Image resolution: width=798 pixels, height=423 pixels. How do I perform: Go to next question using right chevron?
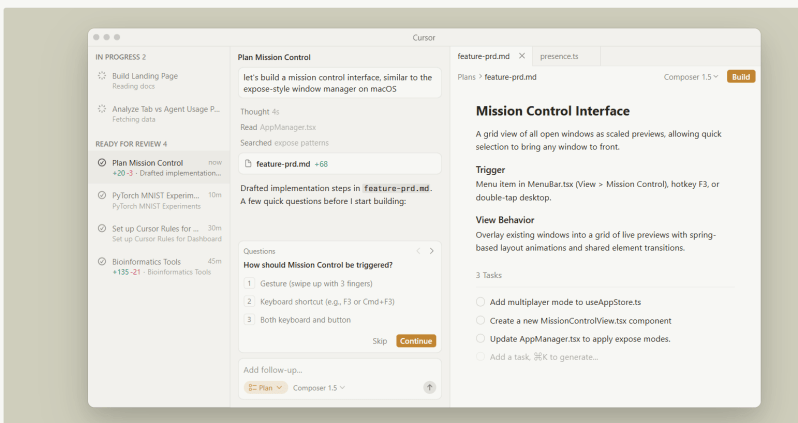tap(431, 251)
